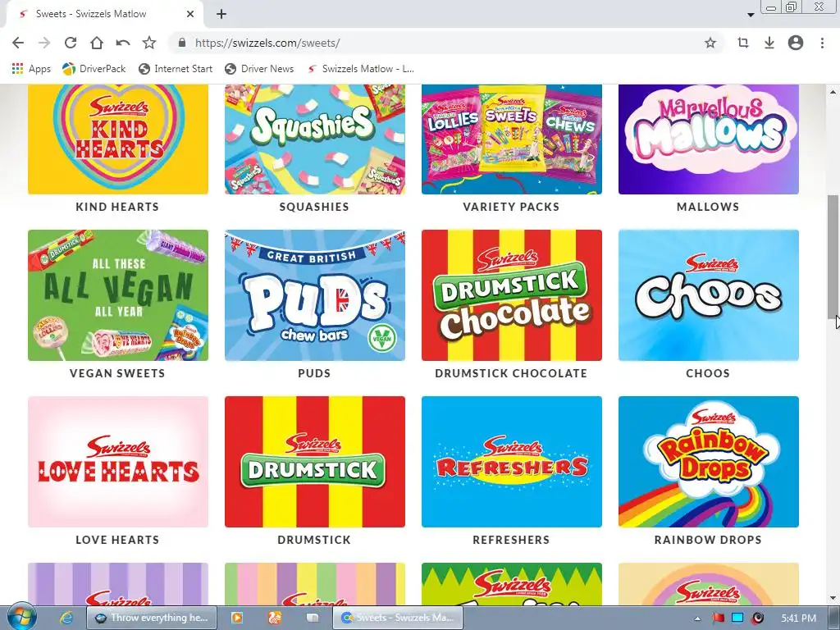Click the crop/screenshot toolbar icon
Viewport: 840px width, 630px height.
(743, 43)
